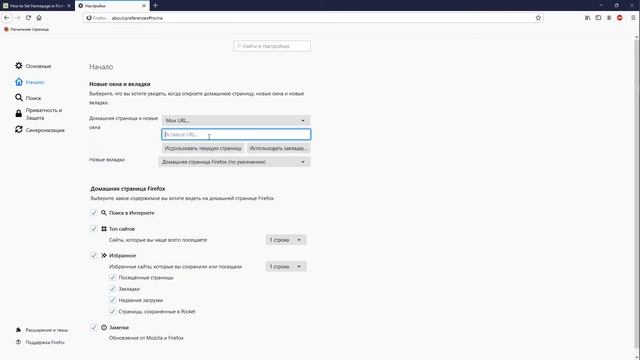Open the Library toolbar icon
Screen dimensions: 640x360
point(587,18)
